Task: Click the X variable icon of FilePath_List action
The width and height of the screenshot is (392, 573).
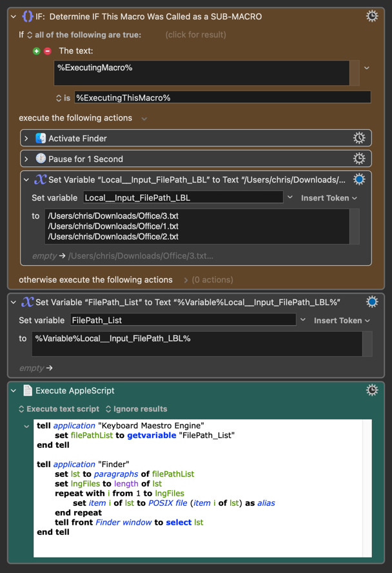Action: (27, 302)
